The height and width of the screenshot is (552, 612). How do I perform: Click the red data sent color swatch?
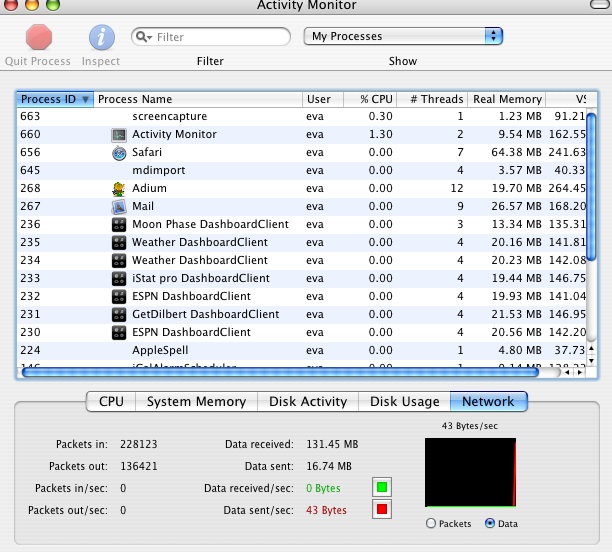(x=382, y=509)
